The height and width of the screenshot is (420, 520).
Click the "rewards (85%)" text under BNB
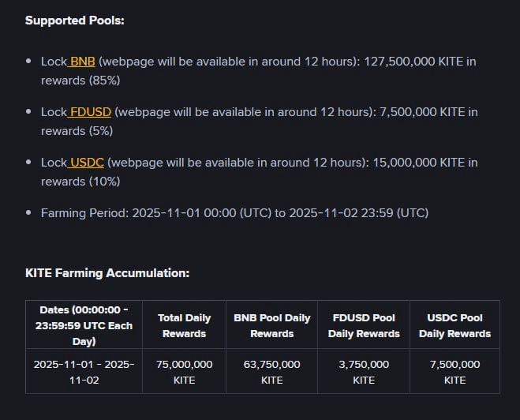[x=80, y=80]
